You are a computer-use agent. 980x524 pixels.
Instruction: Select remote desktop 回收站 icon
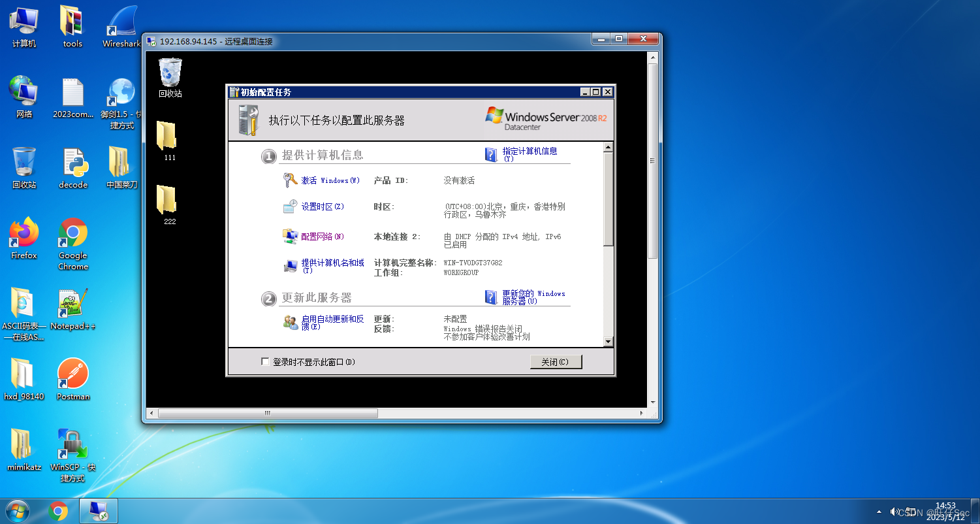pyautogui.click(x=170, y=77)
